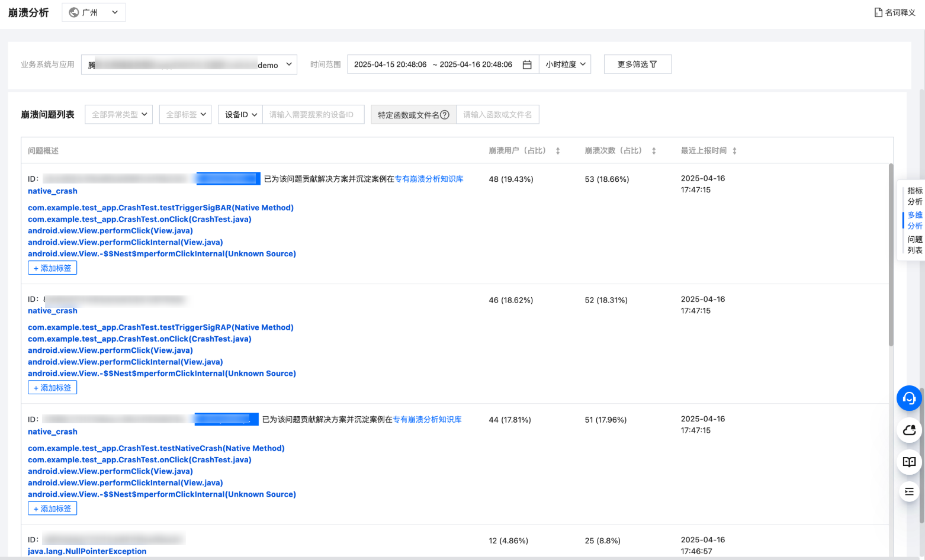Sort by 崩溃次数 column arrows
Screen dimensions: 925x560
pos(654,151)
